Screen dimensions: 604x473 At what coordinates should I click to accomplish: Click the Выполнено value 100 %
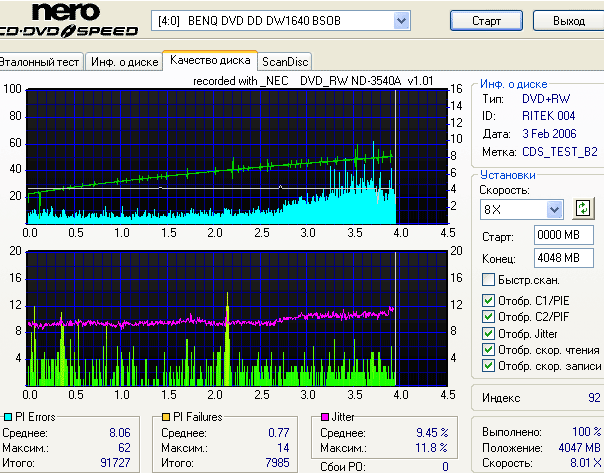pos(586,432)
